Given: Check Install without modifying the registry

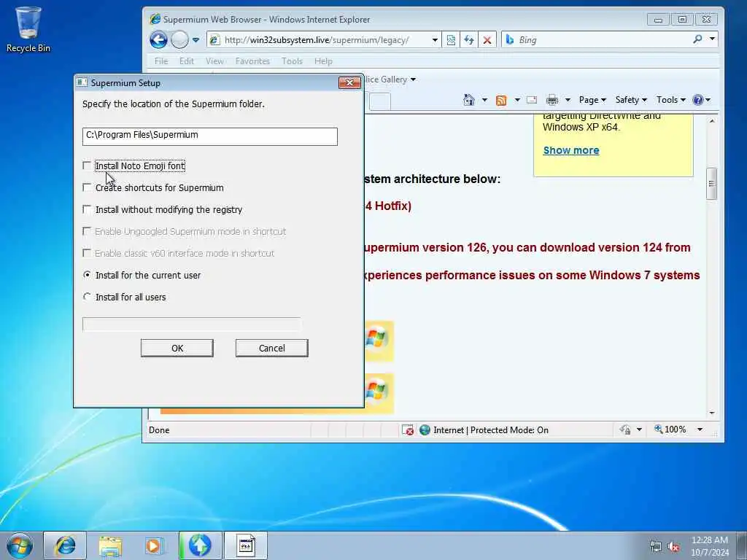Looking at the screenshot, I should point(87,209).
